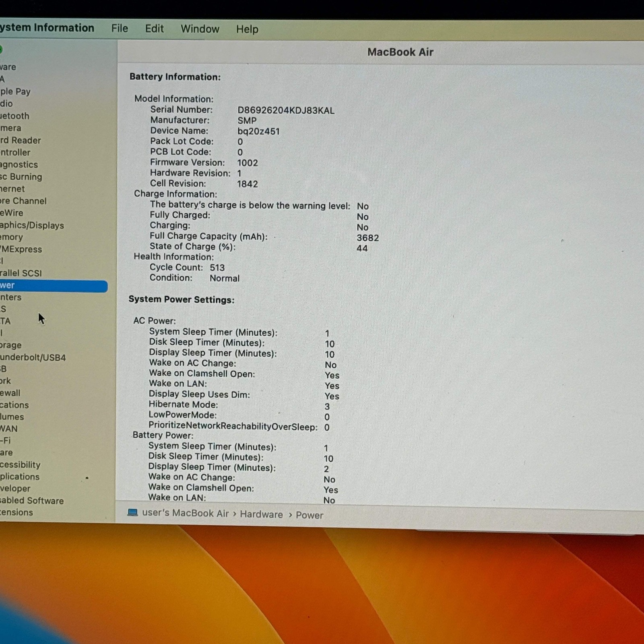
Task: Select Accessibility under the Software section
Action: coord(20,464)
